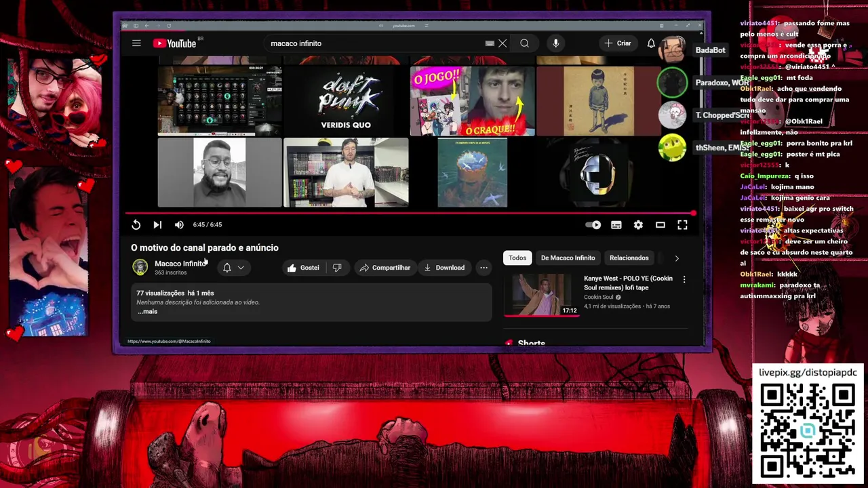Select the De Macaco Infinito chip
This screenshot has width=868, height=488.
pos(568,258)
